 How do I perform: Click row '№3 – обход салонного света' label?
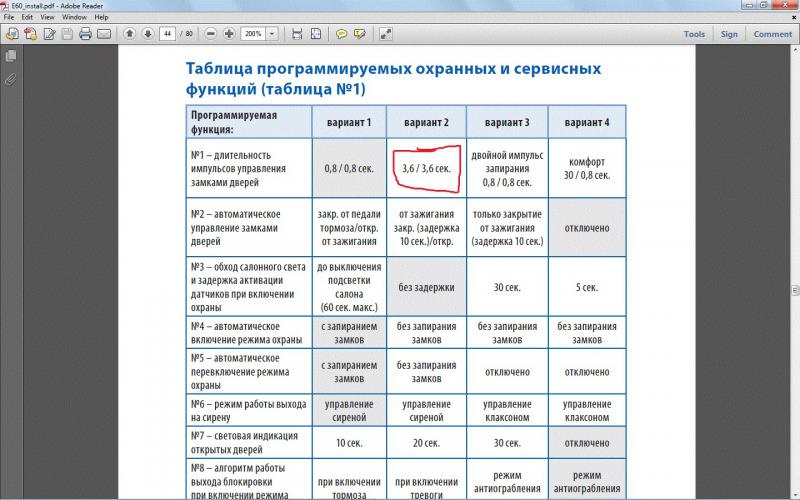(248, 287)
